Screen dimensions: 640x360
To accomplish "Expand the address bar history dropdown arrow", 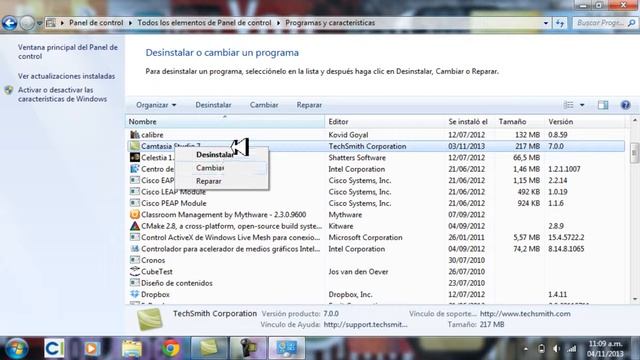I will 546,23.
